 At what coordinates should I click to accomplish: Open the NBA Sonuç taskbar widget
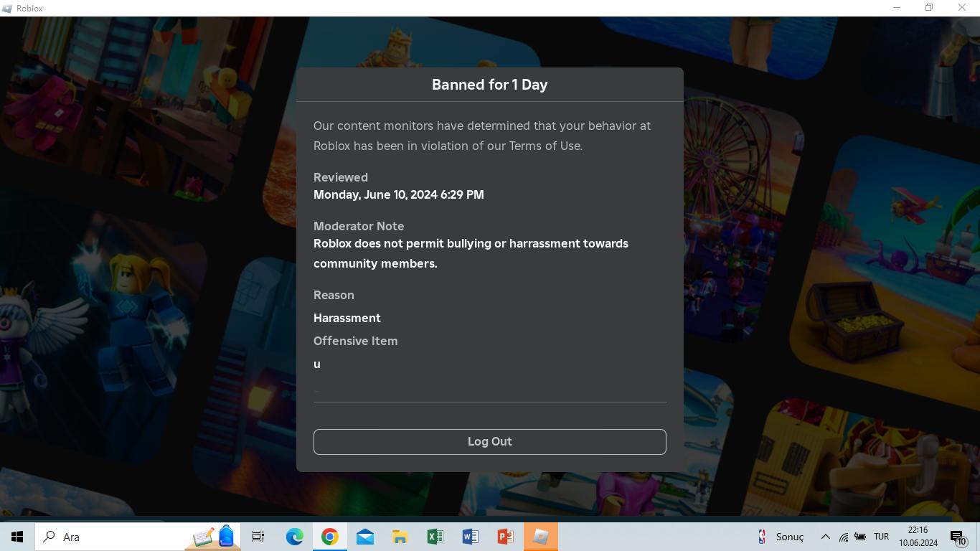pyautogui.click(x=781, y=537)
